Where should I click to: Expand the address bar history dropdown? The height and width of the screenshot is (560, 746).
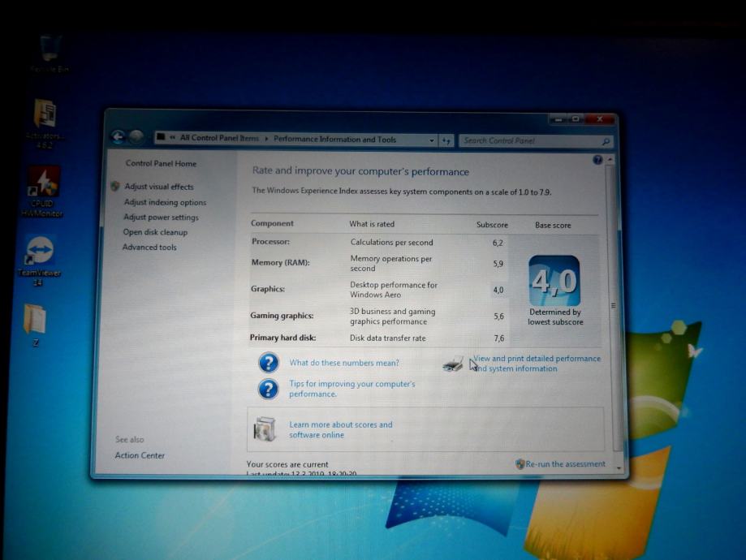tap(432, 140)
